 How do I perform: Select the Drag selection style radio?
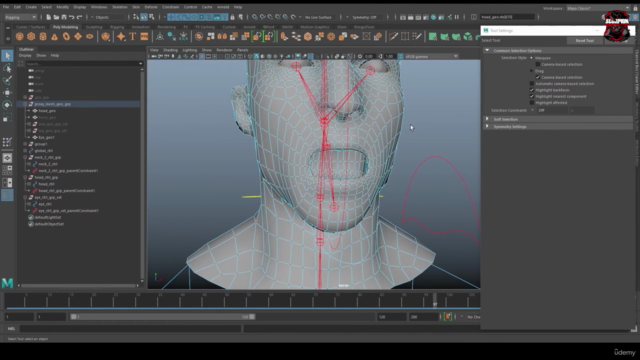tap(531, 71)
